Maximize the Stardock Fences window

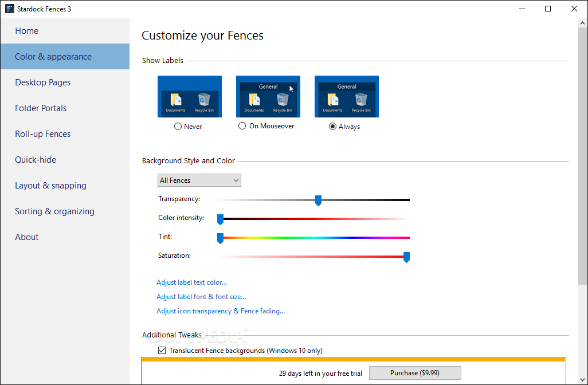(548, 9)
